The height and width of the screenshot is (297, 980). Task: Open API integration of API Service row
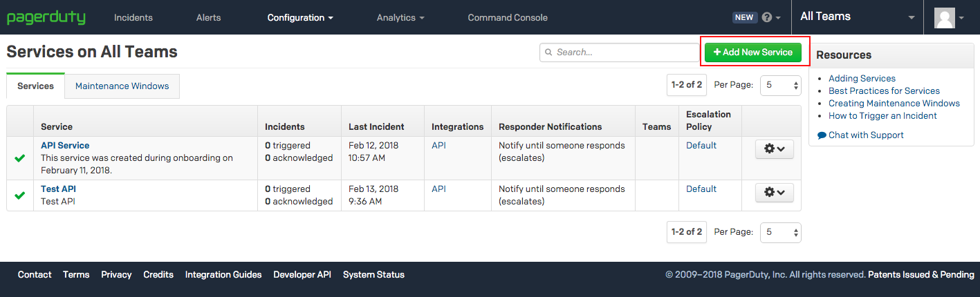[439, 145]
